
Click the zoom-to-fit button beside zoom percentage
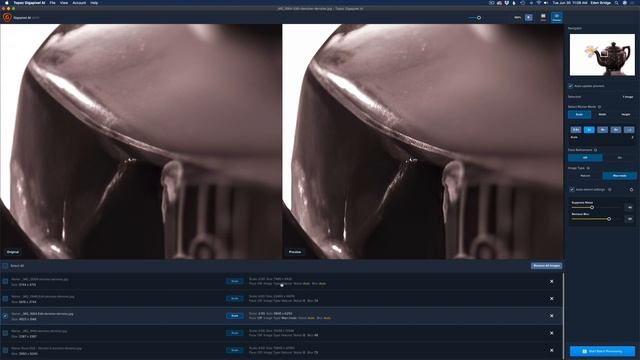click(529, 18)
